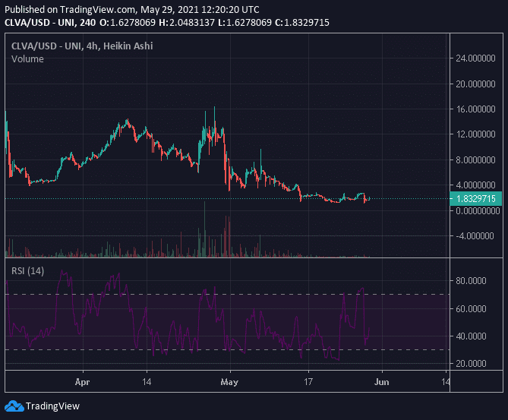Select the Apr date on time axis

[82, 382]
